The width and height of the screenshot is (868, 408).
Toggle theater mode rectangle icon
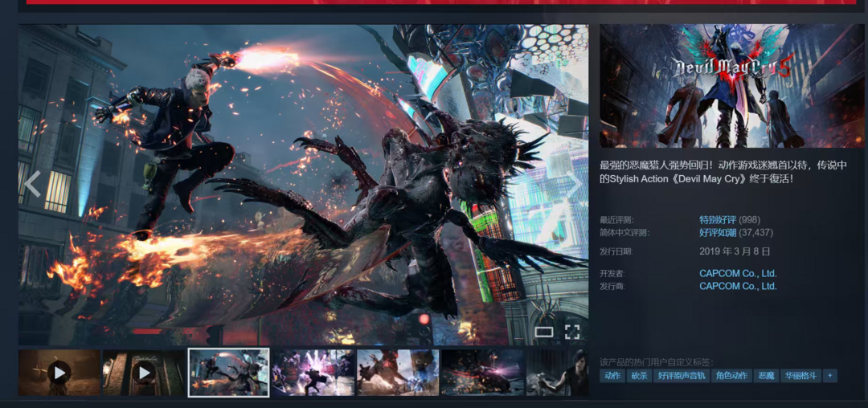(543, 332)
